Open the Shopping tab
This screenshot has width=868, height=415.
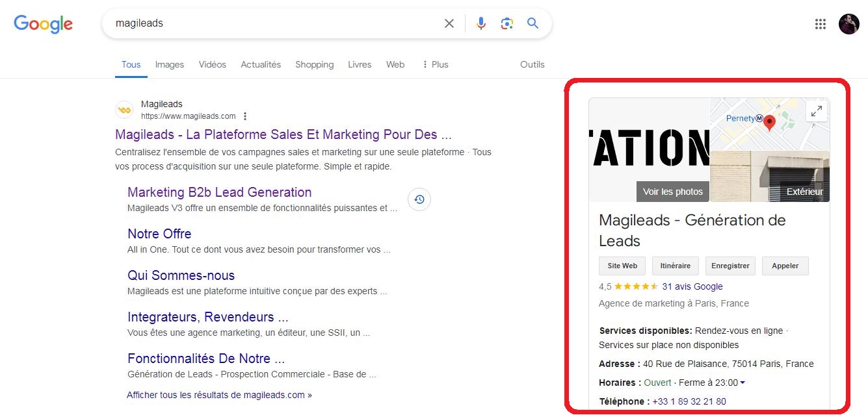click(x=315, y=64)
